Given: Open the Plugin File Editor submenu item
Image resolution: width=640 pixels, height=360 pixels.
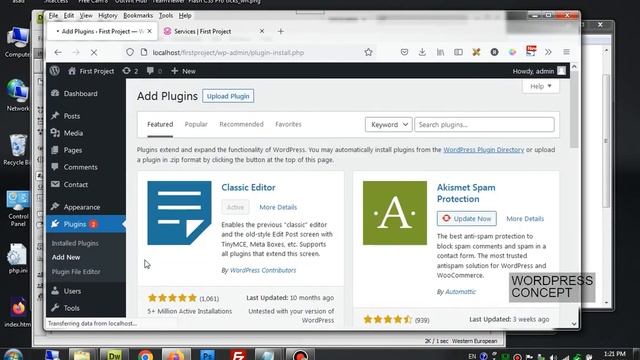Looking at the screenshot, I should tap(76, 271).
